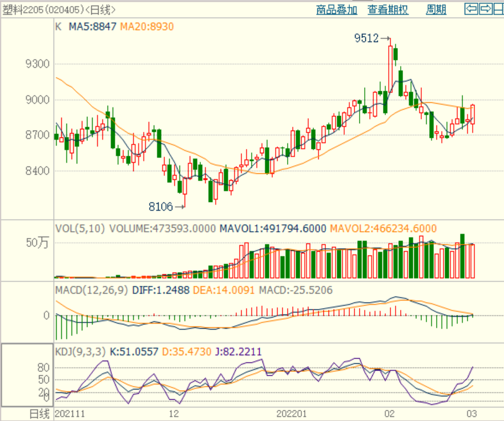Click the DEA:14.0091 value label

point(223,290)
